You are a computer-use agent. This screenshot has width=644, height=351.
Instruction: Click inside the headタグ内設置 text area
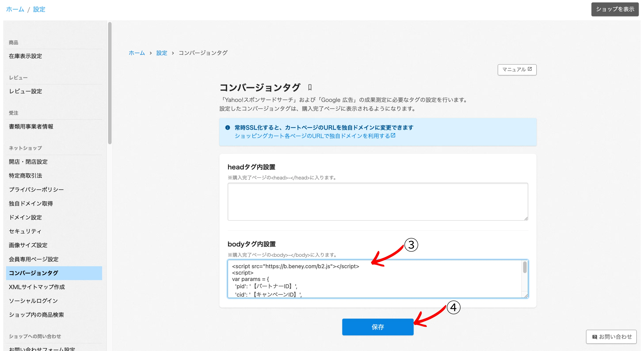(378, 202)
